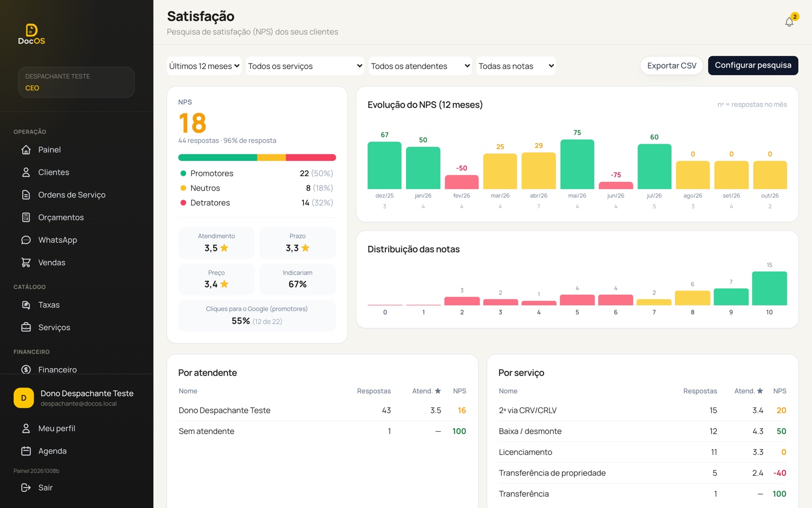The width and height of the screenshot is (812, 508).
Task: Go to Financeiro menu item
Action: point(77,369)
